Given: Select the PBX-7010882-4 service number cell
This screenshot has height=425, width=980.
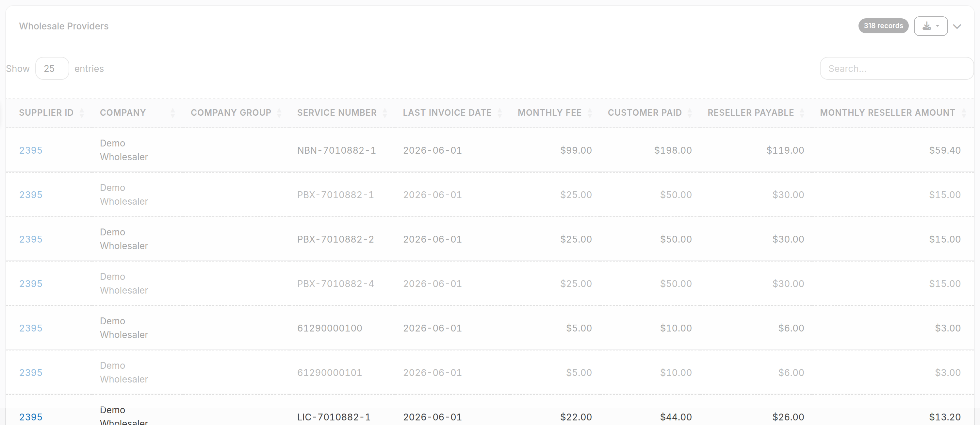Looking at the screenshot, I should pos(335,284).
